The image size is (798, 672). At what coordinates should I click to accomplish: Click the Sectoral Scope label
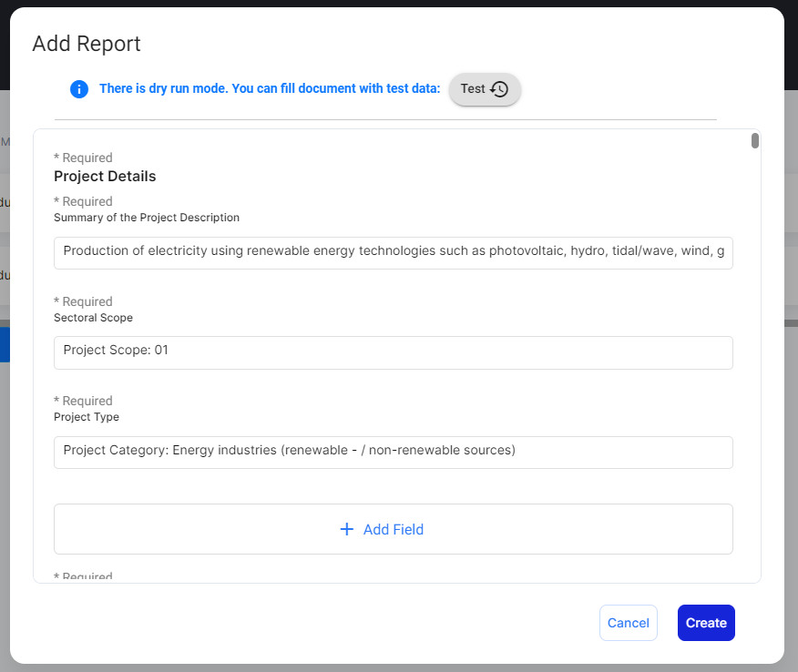(93, 318)
